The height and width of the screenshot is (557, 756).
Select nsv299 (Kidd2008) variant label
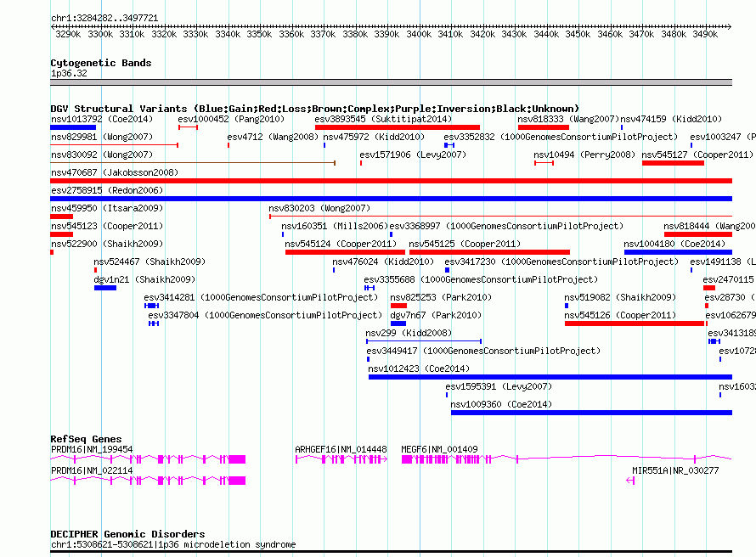point(409,333)
